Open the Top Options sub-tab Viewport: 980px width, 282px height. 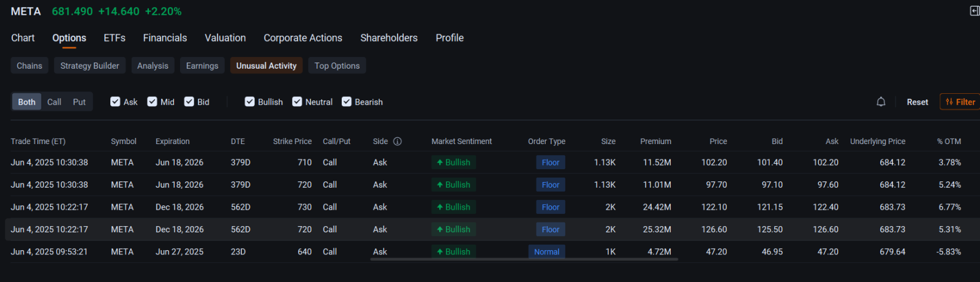[x=337, y=66]
